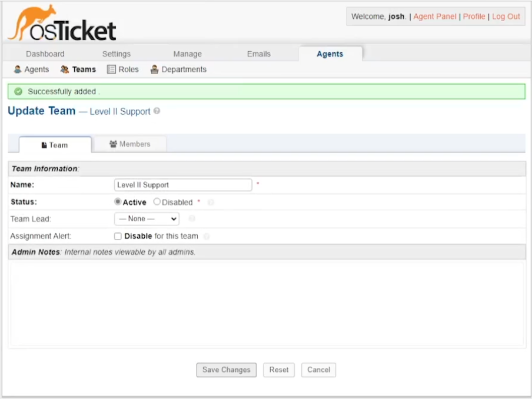Viewport: 532px width, 399px height.
Task: Open the Emails admin section
Action: click(258, 54)
